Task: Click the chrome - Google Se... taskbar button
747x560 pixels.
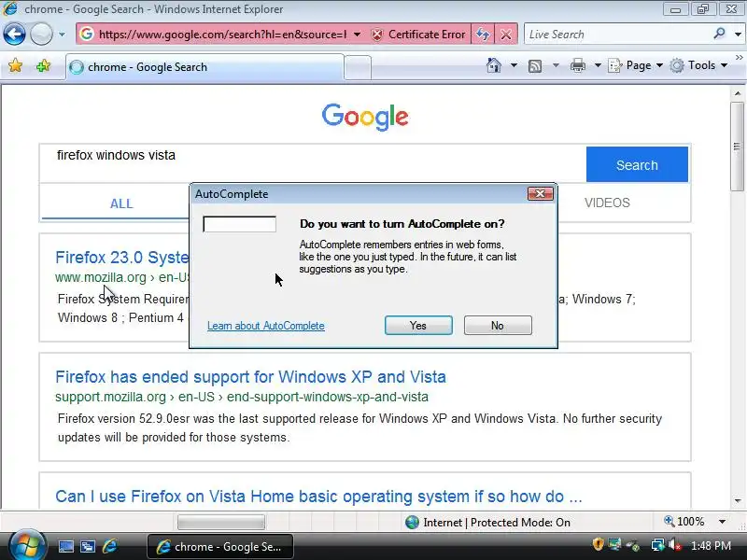Action: pyautogui.click(x=220, y=546)
